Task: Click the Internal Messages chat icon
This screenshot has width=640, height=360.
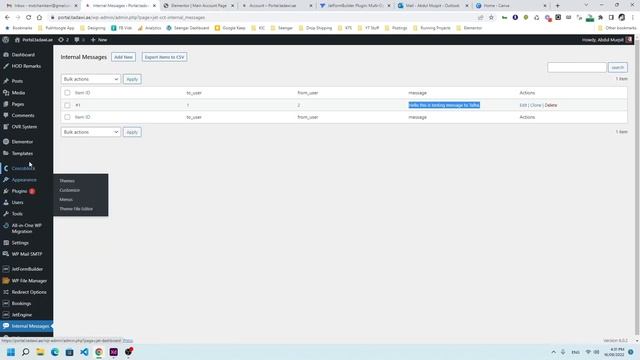Action: click(x=6, y=326)
